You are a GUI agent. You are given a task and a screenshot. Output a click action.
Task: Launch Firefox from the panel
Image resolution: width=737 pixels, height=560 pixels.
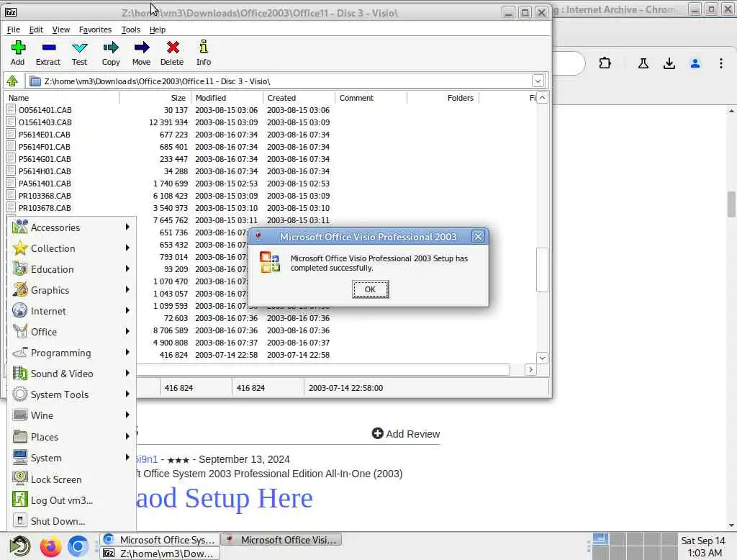[x=50, y=546]
